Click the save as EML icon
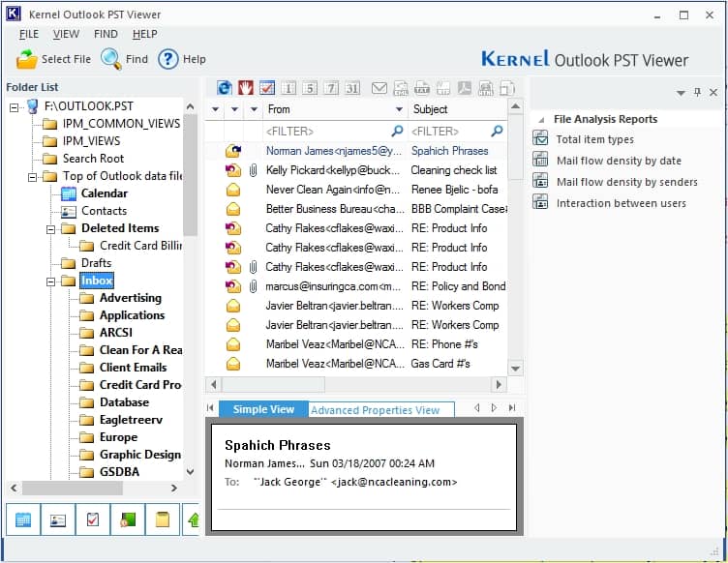Image resolution: width=728 pixels, height=563 pixels. click(401, 88)
